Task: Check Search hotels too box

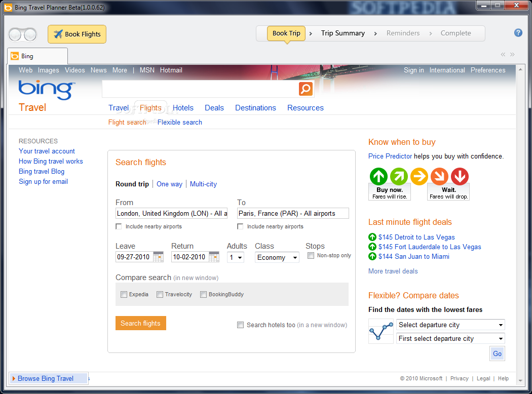Action: tap(240, 325)
